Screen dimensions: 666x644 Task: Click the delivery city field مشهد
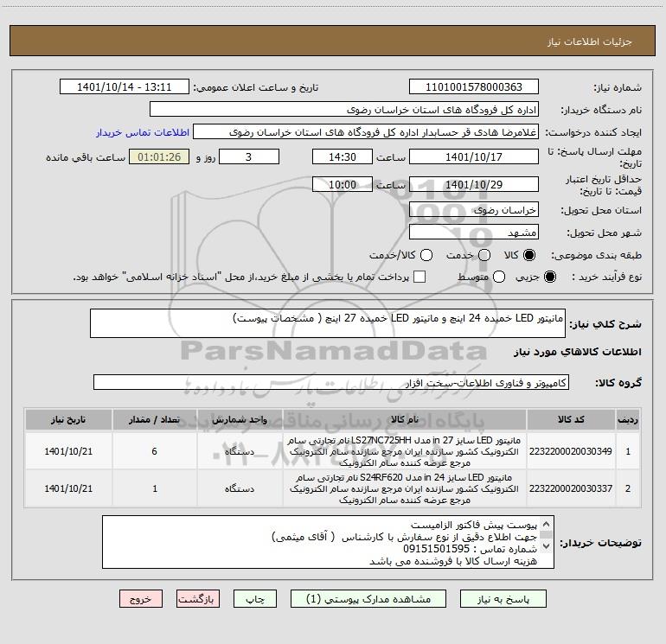click(474, 233)
